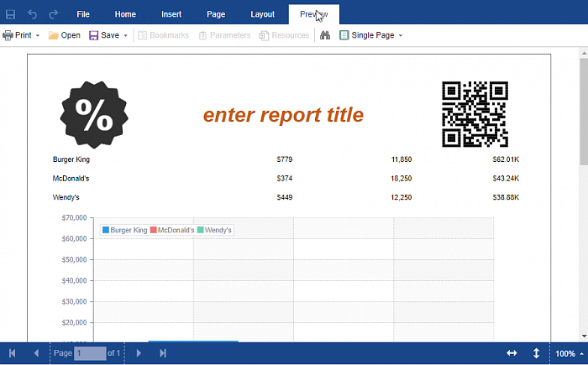
Task: Select the Preview tab
Action: pos(314,14)
